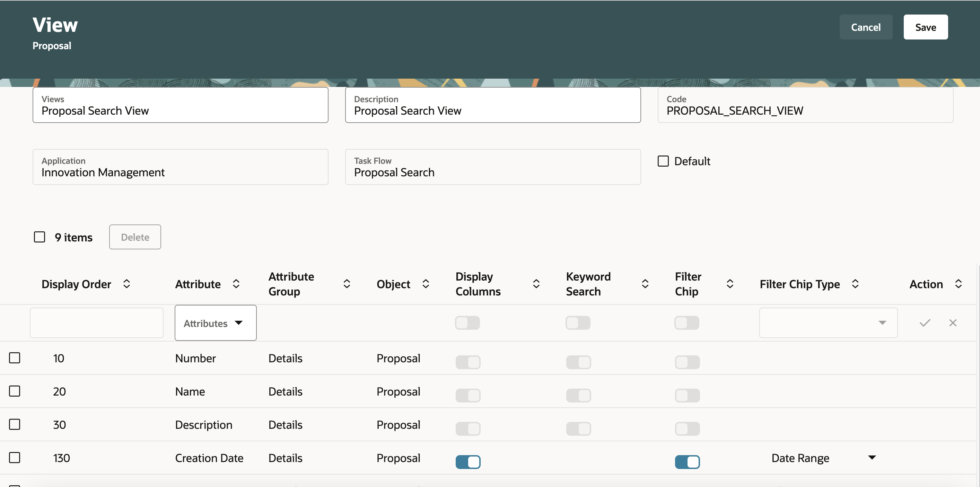Click the Cancel button
This screenshot has width=980, height=487.
[x=866, y=27]
